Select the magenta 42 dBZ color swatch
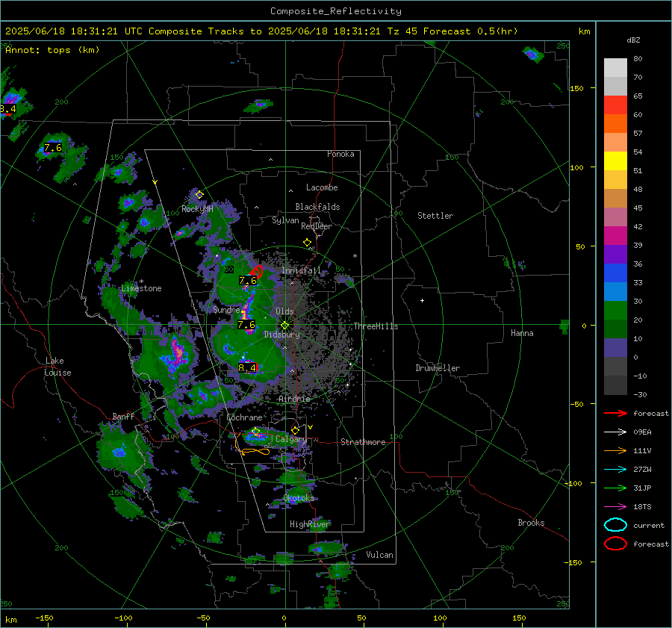The height and width of the screenshot is (628, 672). [x=615, y=236]
